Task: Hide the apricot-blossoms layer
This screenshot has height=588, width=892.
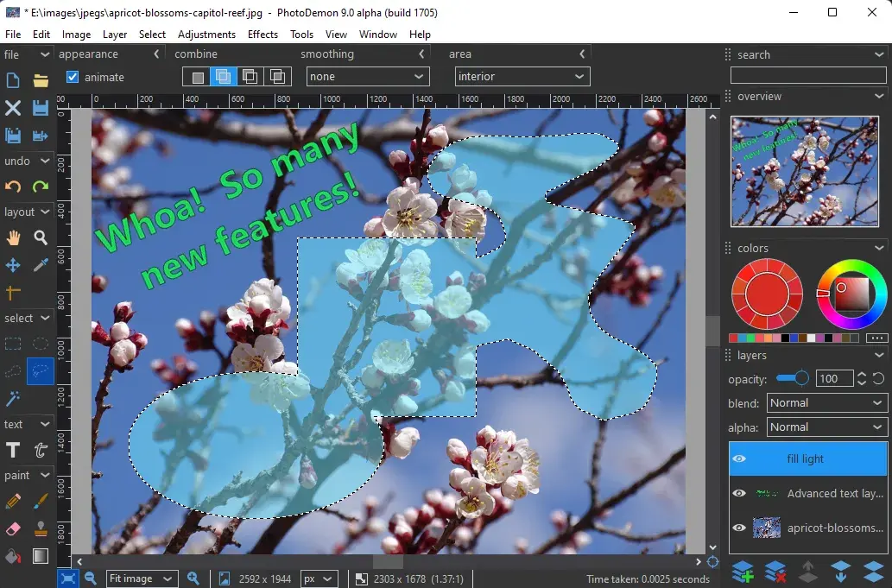Action: pyautogui.click(x=740, y=528)
